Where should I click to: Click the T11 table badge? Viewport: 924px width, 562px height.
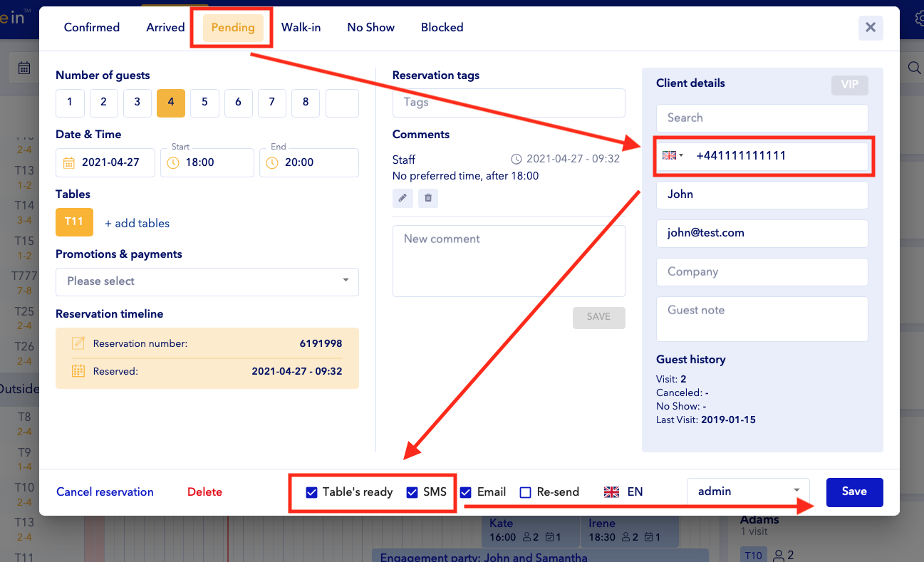(x=74, y=222)
